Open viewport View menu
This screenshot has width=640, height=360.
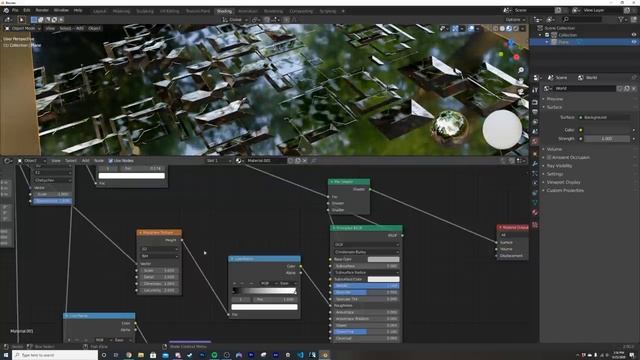pyautogui.click(x=50, y=29)
